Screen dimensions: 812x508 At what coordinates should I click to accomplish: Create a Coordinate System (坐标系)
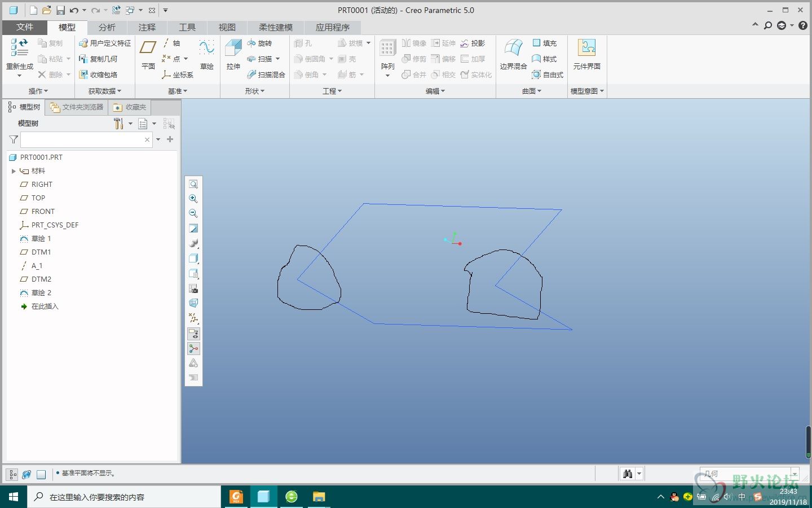coord(178,75)
